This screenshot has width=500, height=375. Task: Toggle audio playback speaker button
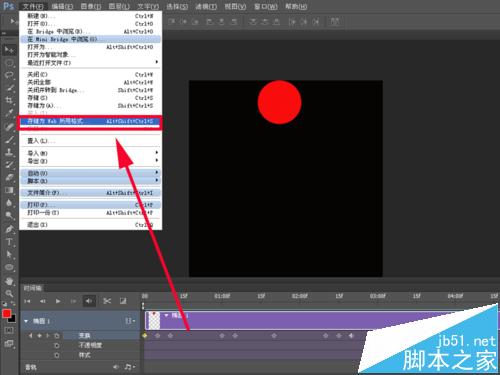(x=89, y=301)
